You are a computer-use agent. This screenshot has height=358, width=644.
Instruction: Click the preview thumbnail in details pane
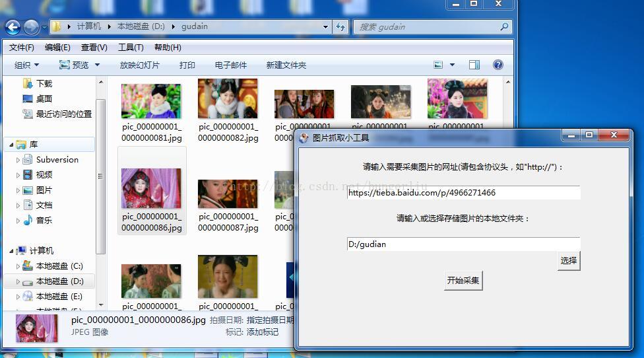(x=36, y=328)
